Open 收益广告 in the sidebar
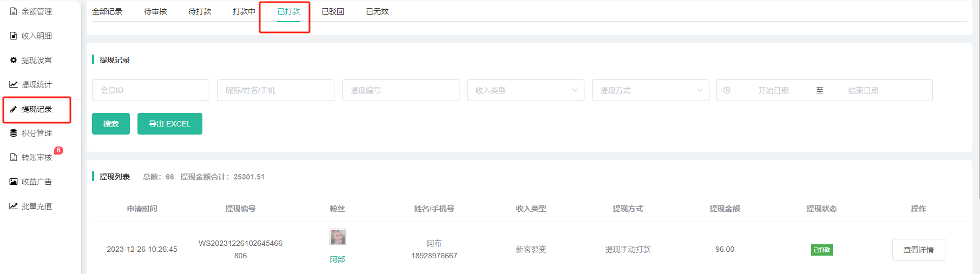Screen dimensions: 980x274 37,182
